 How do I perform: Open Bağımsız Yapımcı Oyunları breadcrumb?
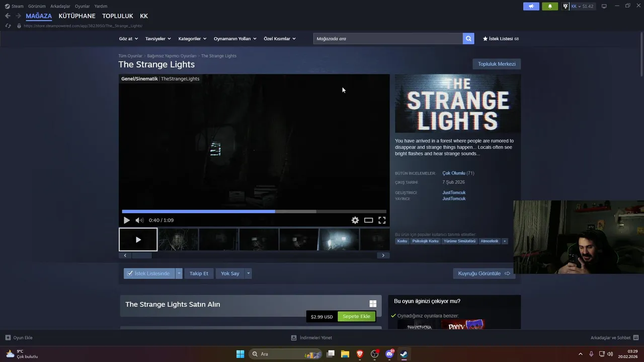point(172,56)
